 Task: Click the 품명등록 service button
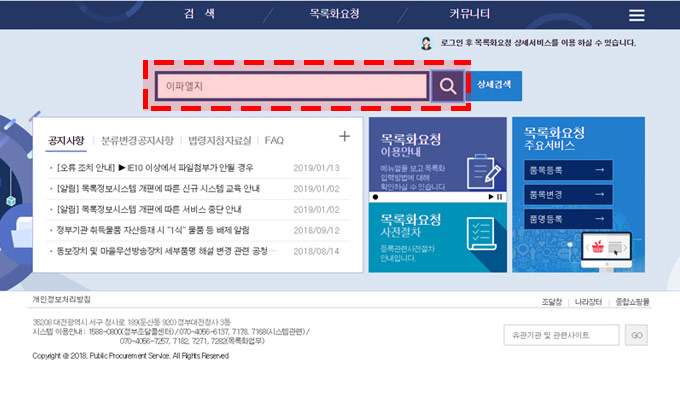tap(568, 219)
